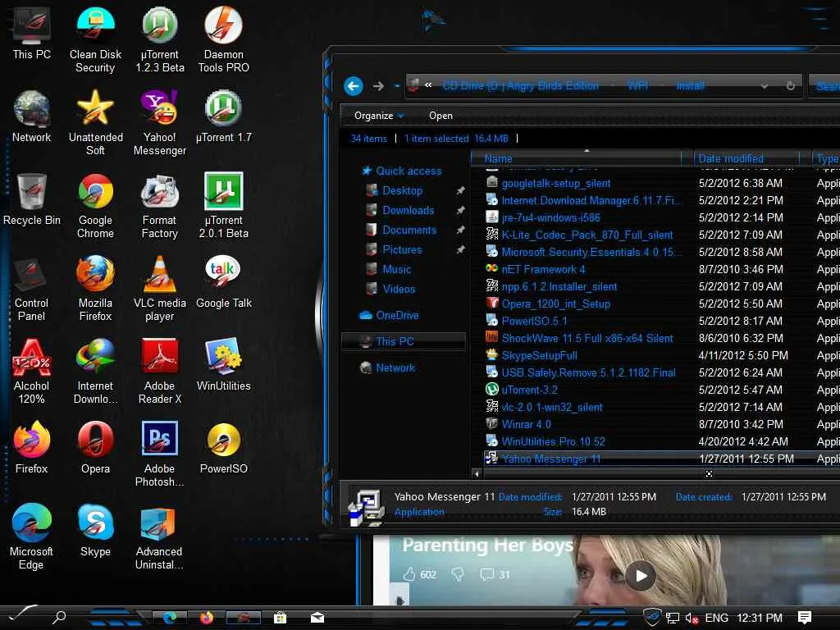
Task: Like the video with the thumbs up icon
Action: click(408, 574)
